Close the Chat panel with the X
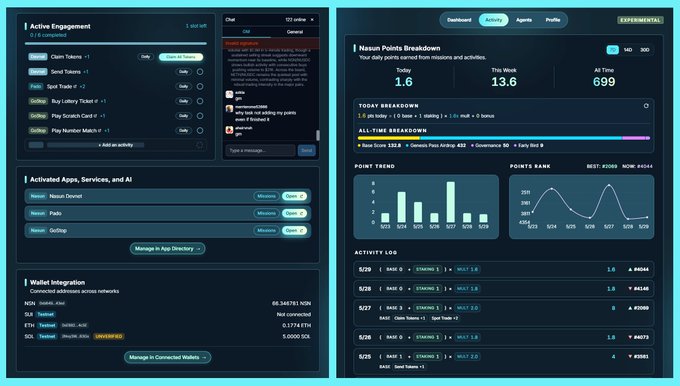The height and width of the screenshot is (386, 680). pyautogui.click(x=312, y=20)
